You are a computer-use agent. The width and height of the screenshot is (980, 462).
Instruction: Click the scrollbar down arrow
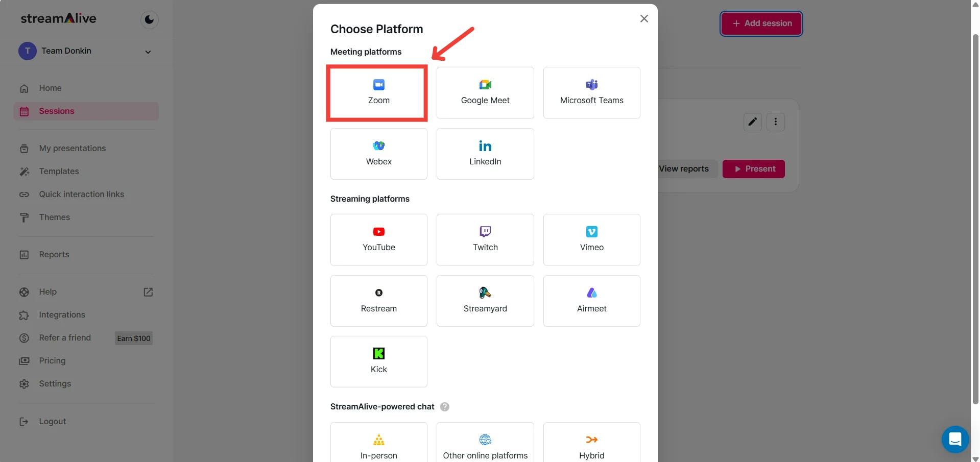[975, 458]
